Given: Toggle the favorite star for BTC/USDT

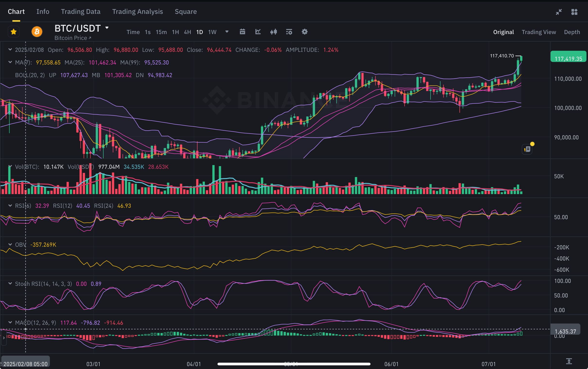Looking at the screenshot, I should [14, 32].
